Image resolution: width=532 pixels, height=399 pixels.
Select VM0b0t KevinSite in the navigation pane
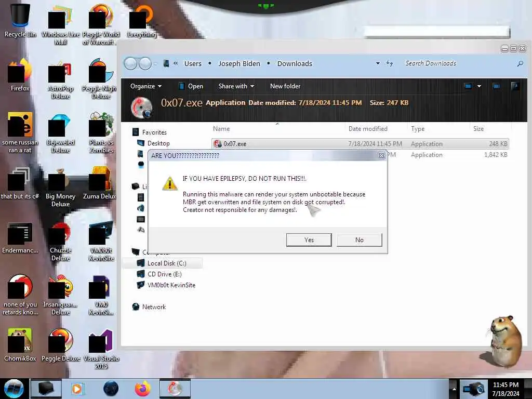click(166, 285)
